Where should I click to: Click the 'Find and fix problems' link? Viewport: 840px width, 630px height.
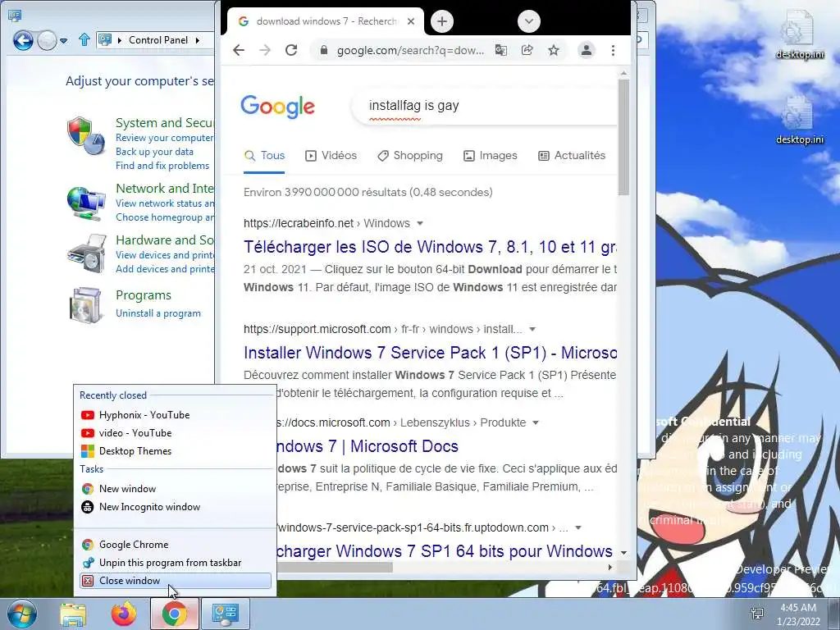click(162, 166)
